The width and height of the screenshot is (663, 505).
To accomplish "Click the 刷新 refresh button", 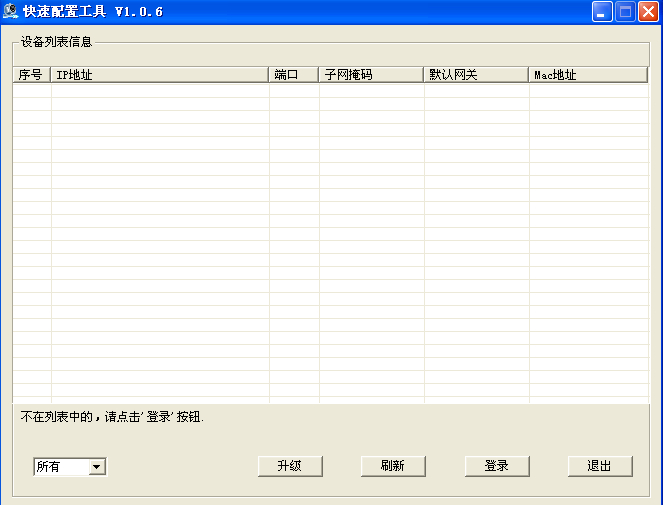I will [393, 466].
